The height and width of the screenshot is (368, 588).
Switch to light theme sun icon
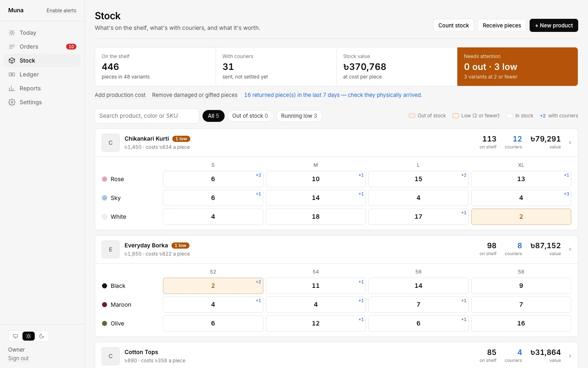click(x=29, y=336)
